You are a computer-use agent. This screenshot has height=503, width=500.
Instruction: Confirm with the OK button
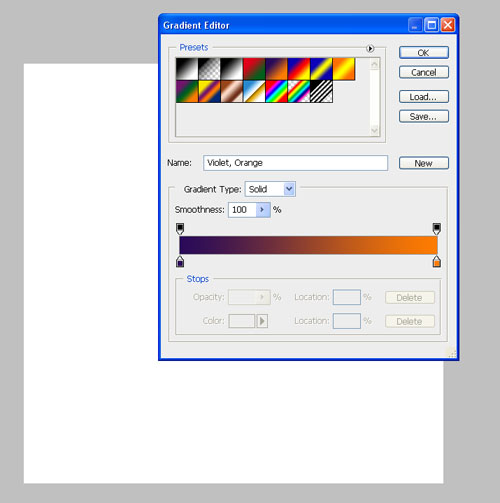(424, 53)
